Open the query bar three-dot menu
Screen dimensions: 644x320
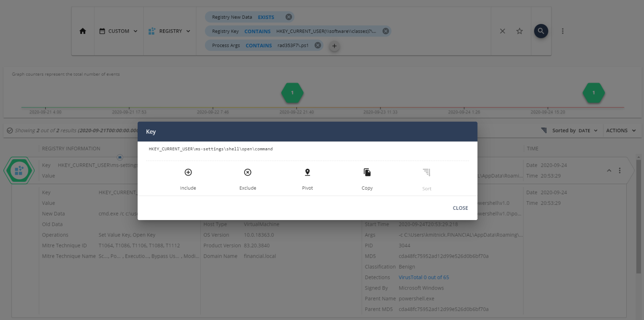[x=563, y=31]
